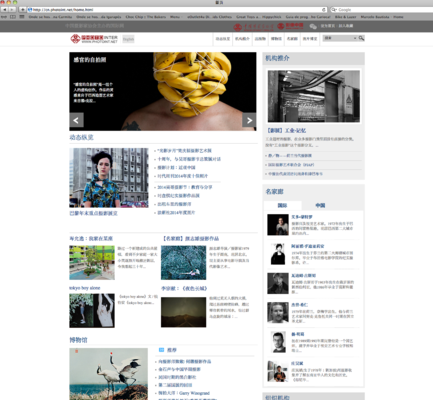Open the 'Bike & Lazer' bookmark
Screen dimensions: 433x400
coord(346,17)
